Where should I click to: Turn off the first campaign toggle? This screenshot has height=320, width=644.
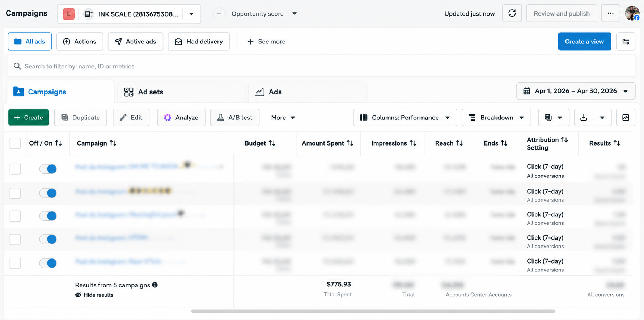[x=48, y=169]
